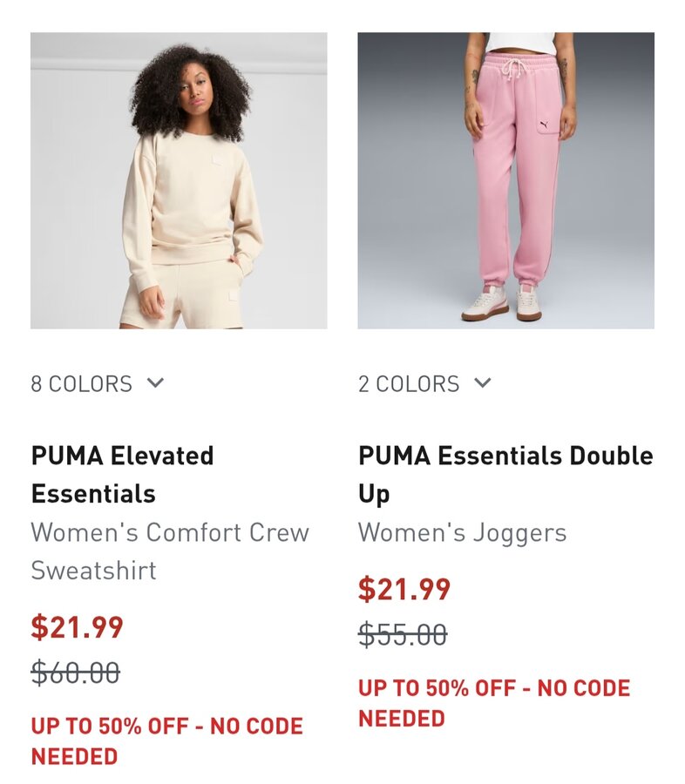Click the Women's Joggers subtitle
This screenshot has width=685, height=784.
click(462, 532)
